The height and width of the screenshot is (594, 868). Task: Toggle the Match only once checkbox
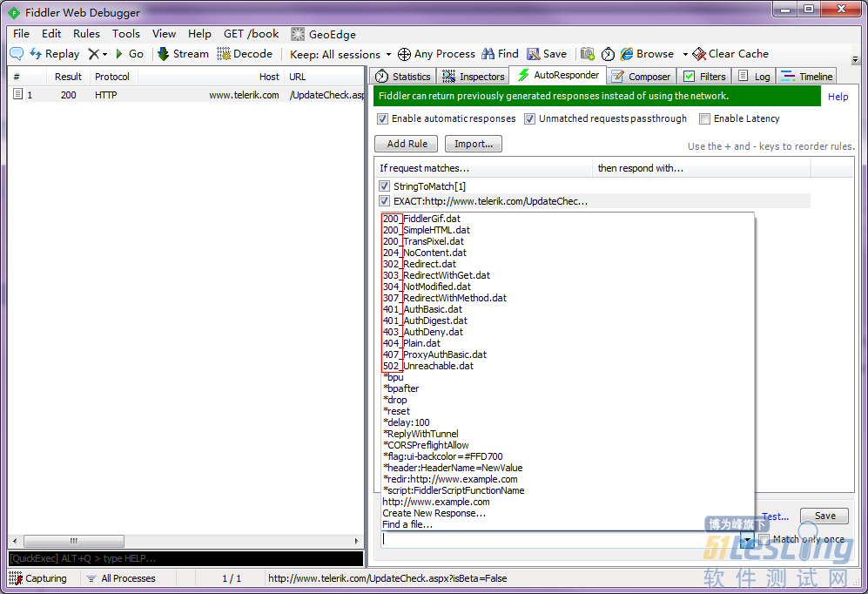(764, 539)
